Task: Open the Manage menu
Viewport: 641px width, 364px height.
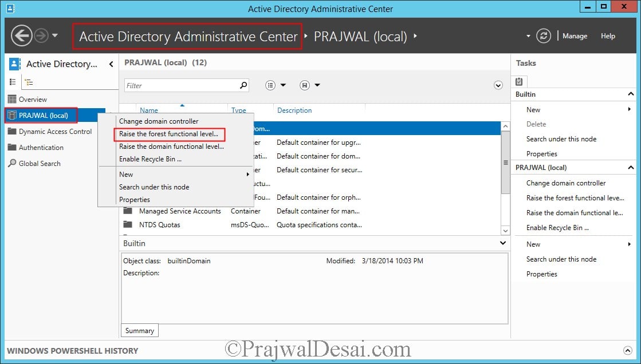Action: [575, 36]
